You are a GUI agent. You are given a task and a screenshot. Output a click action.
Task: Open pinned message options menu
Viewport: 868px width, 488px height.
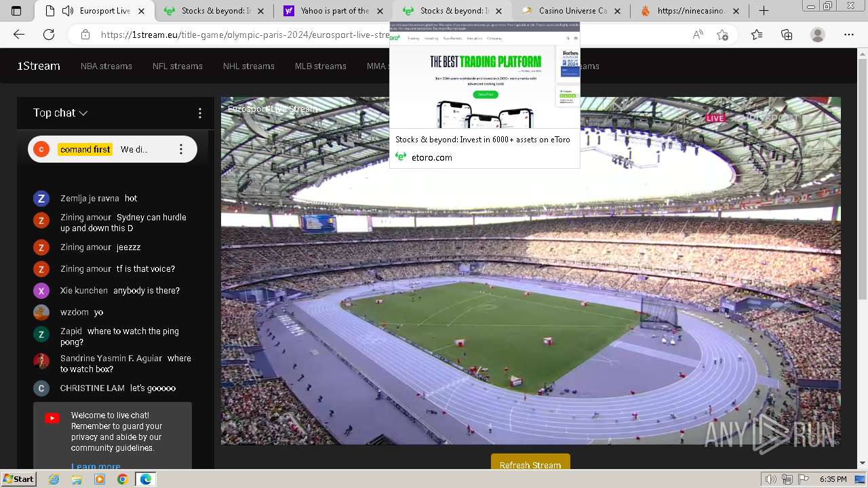[x=181, y=150]
